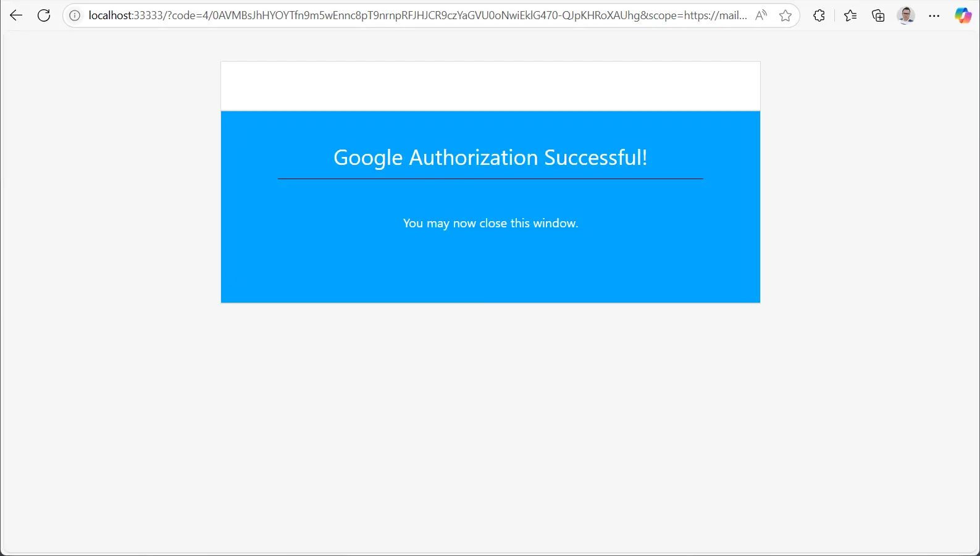Click the word Authorization in the heading

[x=473, y=158]
